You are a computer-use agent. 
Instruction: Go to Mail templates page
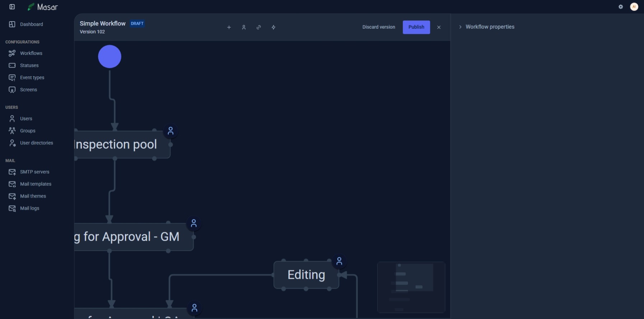[36, 184]
